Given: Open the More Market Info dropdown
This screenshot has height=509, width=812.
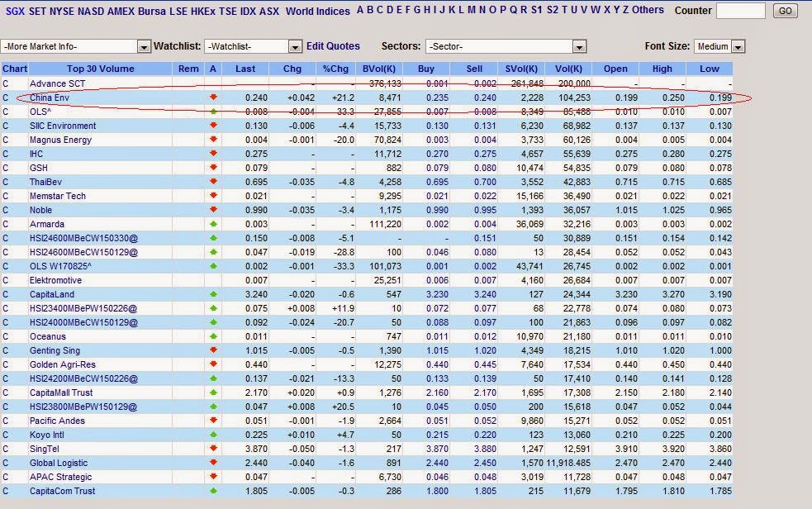Looking at the screenshot, I should [76, 46].
